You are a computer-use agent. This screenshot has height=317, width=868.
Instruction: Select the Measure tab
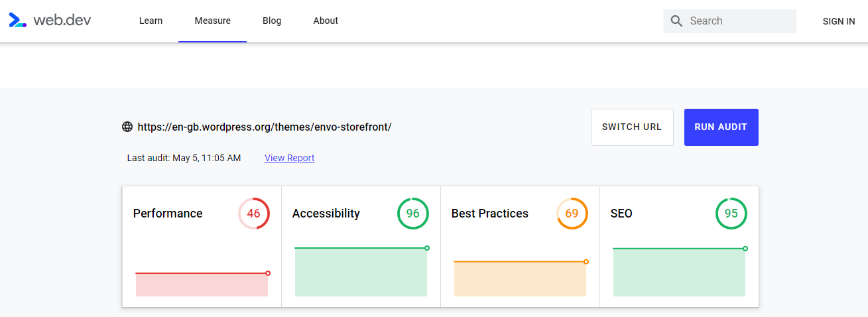[x=212, y=21]
